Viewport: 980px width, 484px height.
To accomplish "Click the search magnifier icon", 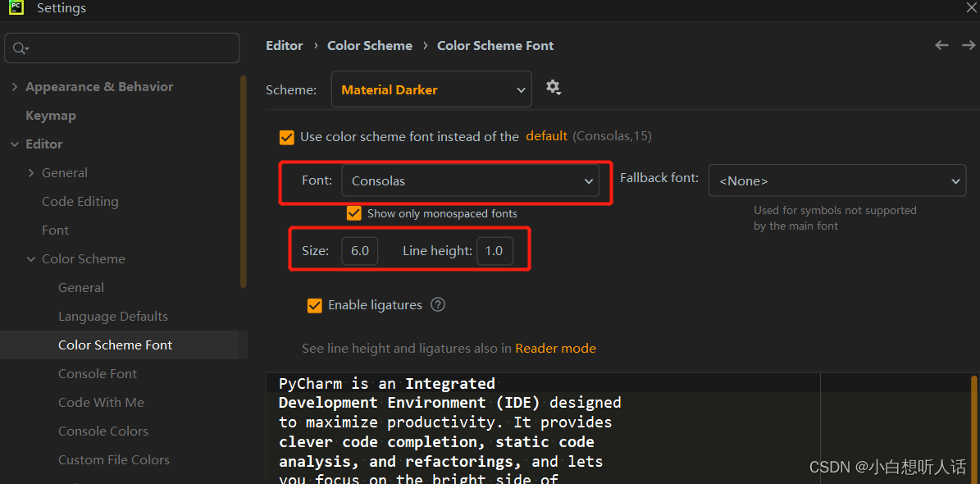I will pos(20,49).
